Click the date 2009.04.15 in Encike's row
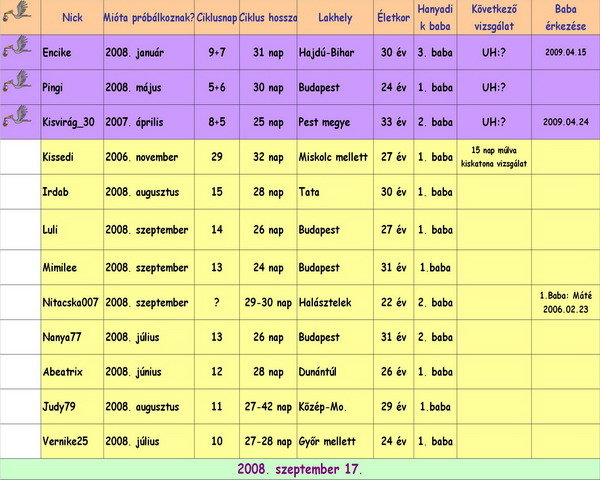 pos(565,52)
